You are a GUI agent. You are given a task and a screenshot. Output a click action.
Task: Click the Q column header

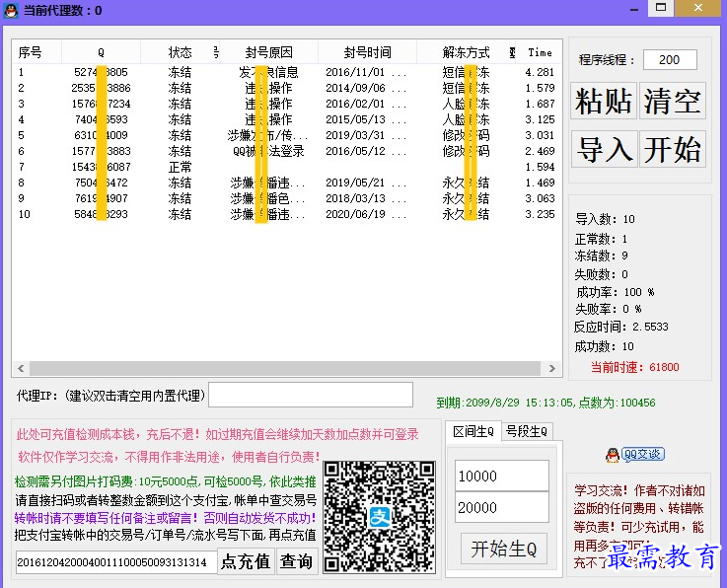pyautogui.click(x=101, y=52)
